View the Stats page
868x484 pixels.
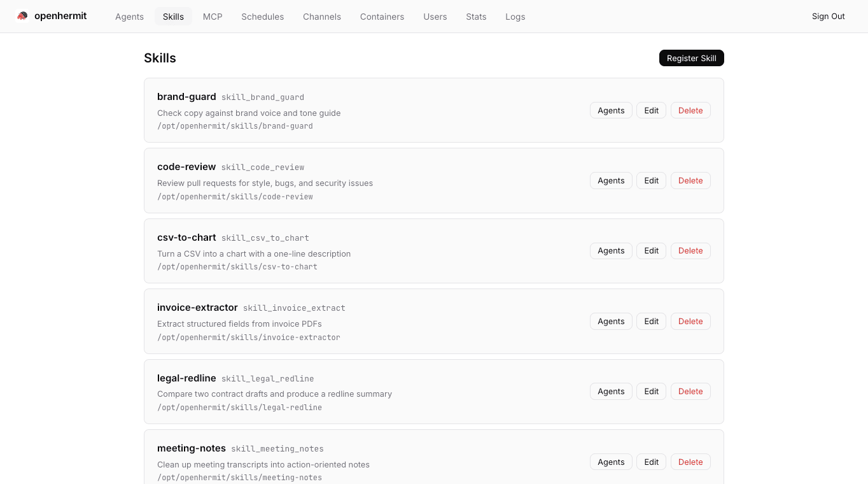click(x=476, y=17)
